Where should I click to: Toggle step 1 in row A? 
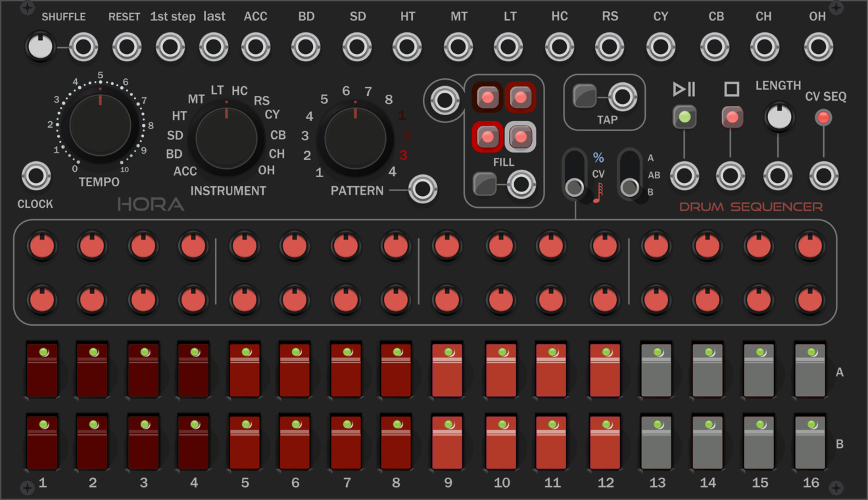pyautogui.click(x=42, y=370)
